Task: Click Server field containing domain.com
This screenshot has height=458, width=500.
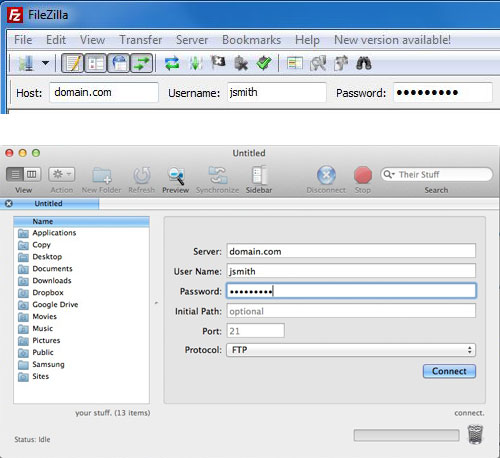Action: pos(351,251)
